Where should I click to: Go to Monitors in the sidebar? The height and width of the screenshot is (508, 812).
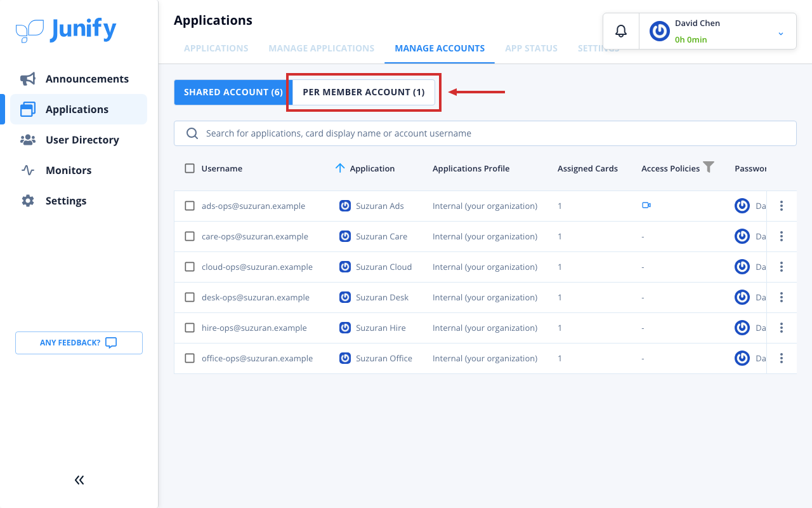pyautogui.click(x=79, y=170)
